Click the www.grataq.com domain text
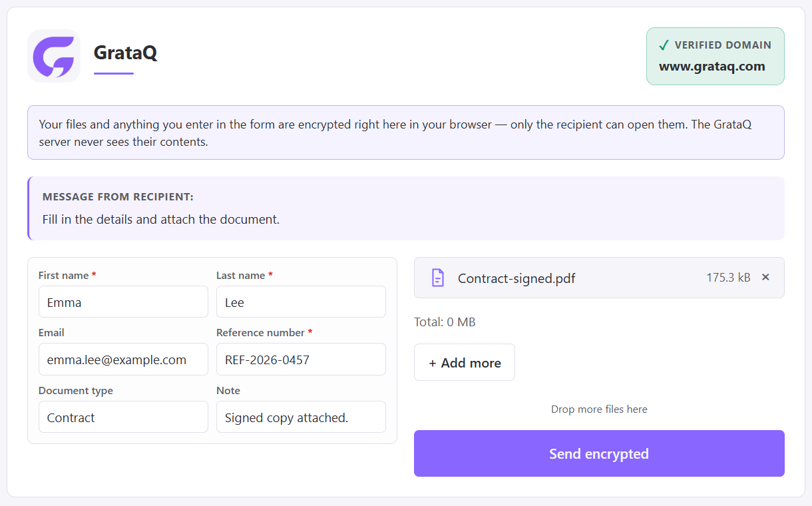Image resolution: width=812 pixels, height=506 pixels. coord(712,66)
